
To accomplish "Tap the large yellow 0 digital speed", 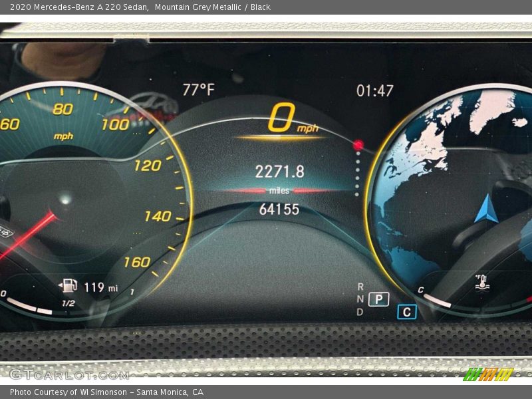I will pos(281,118).
